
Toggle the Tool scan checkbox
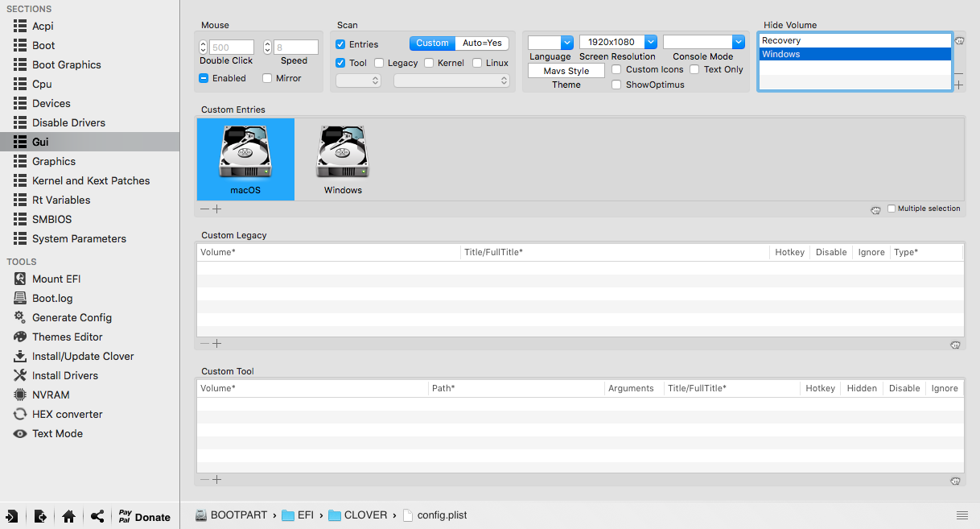340,63
